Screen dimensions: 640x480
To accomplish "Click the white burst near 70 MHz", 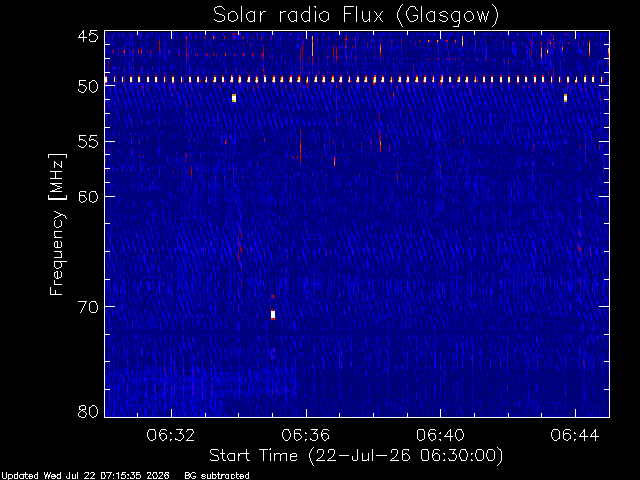I will [x=273, y=315].
